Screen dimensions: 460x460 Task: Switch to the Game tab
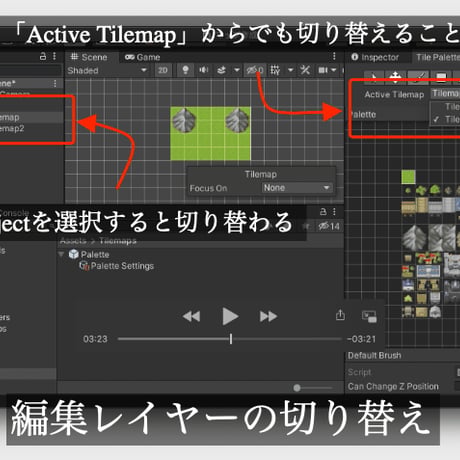(143, 57)
